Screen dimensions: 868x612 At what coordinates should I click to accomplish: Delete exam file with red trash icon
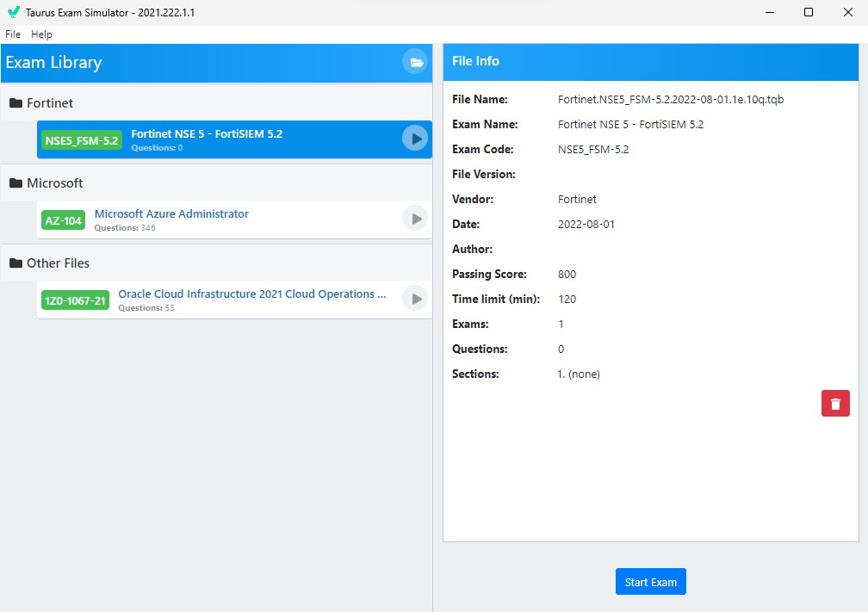pos(835,404)
